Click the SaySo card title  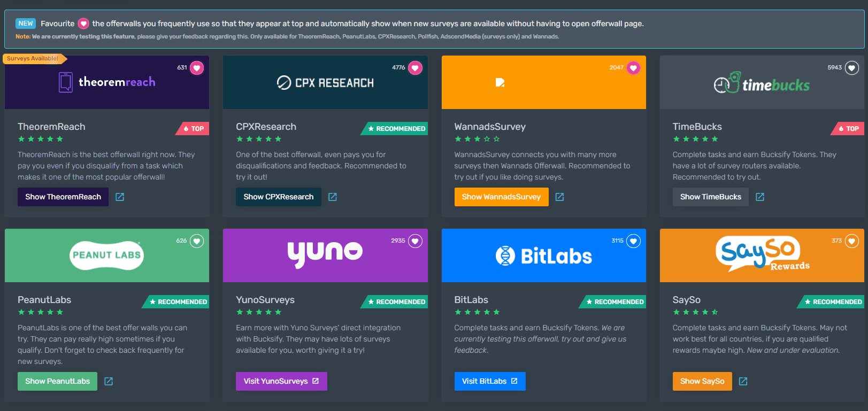pyautogui.click(x=686, y=300)
